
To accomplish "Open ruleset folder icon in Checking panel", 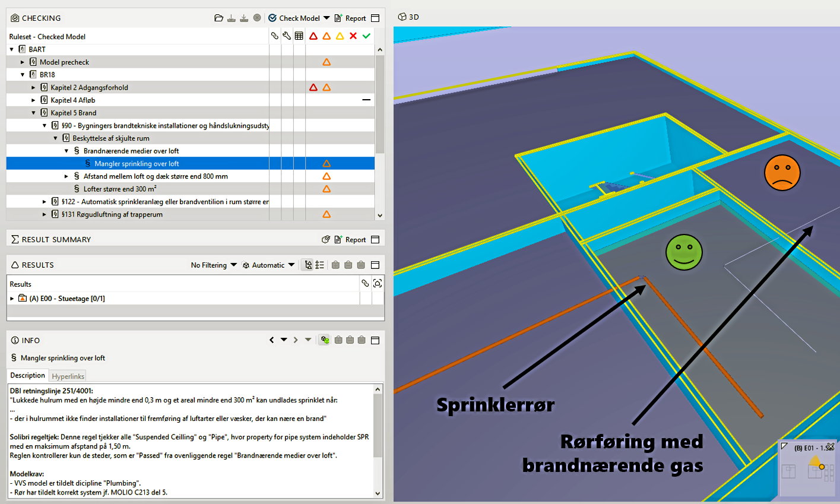I will pyautogui.click(x=218, y=18).
